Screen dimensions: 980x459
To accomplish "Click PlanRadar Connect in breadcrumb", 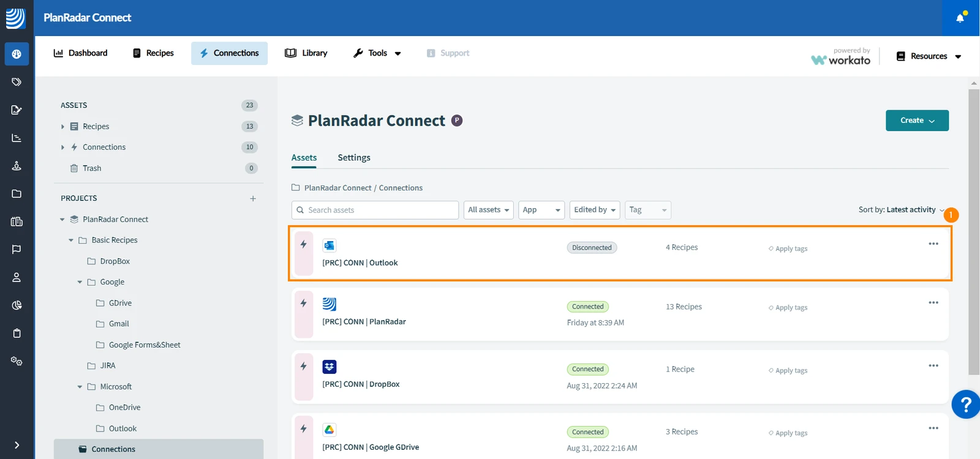I will (337, 188).
